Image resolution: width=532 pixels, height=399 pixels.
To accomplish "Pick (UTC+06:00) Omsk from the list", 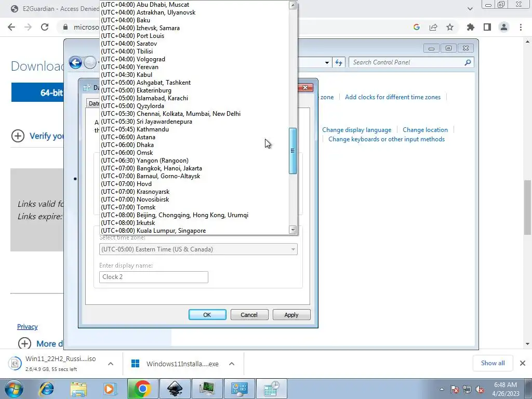I will click(194, 153).
